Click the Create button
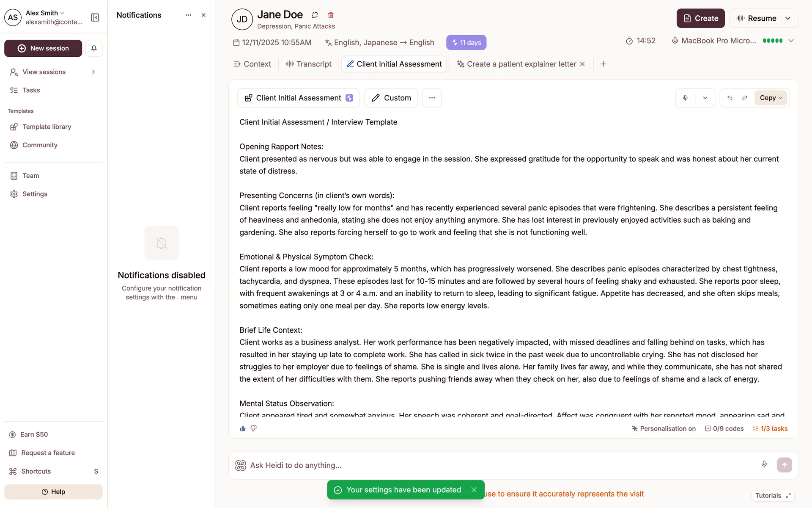 click(700, 18)
